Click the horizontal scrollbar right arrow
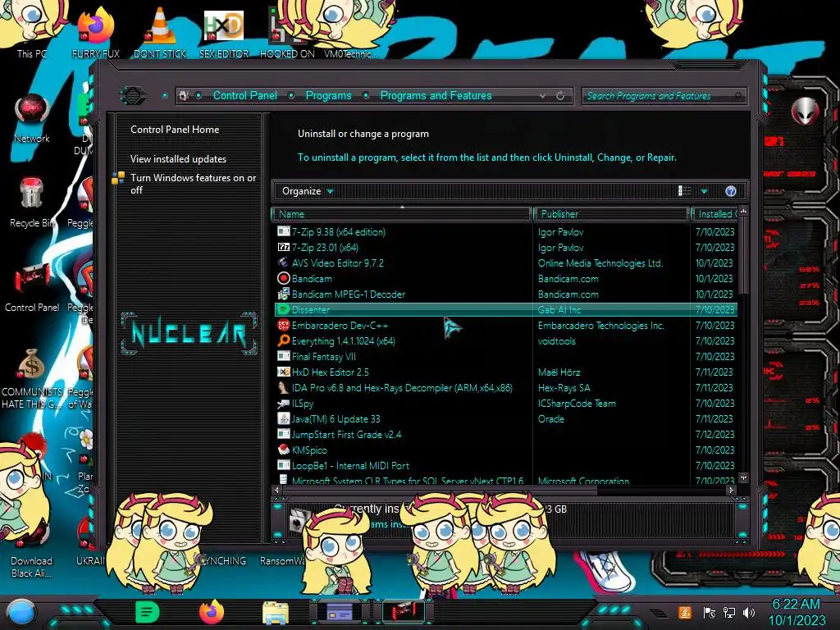The image size is (840, 630). click(731, 490)
